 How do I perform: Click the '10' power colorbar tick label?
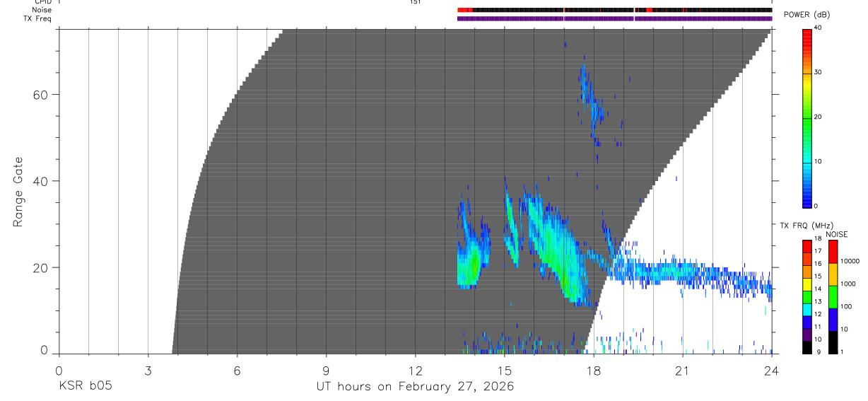click(818, 161)
